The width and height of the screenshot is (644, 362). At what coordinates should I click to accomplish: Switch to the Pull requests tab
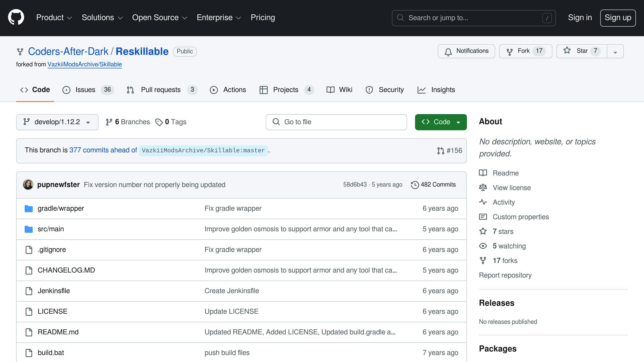pos(162,90)
